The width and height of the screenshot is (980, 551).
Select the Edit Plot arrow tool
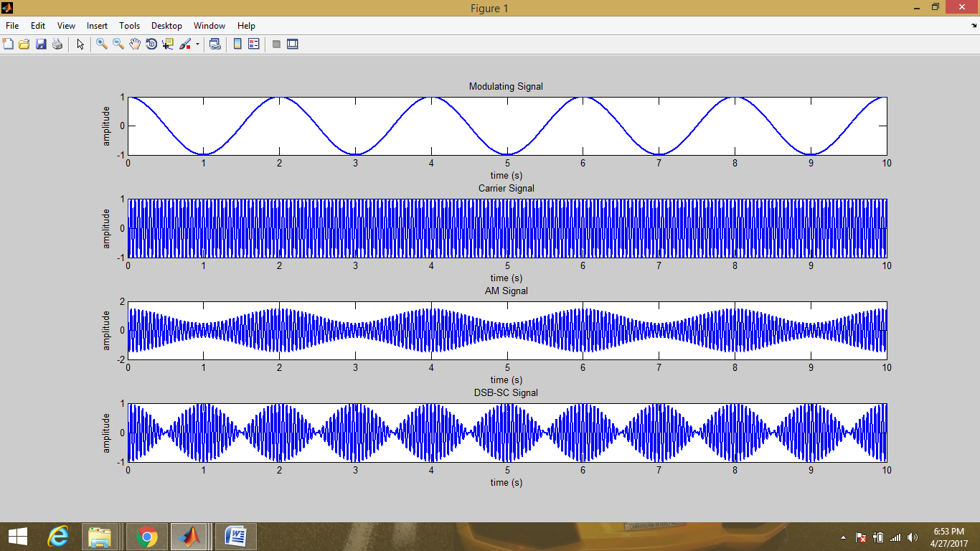tap(80, 44)
